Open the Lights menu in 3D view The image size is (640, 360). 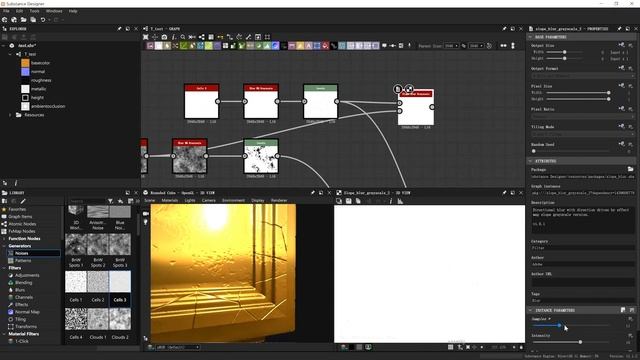190,200
